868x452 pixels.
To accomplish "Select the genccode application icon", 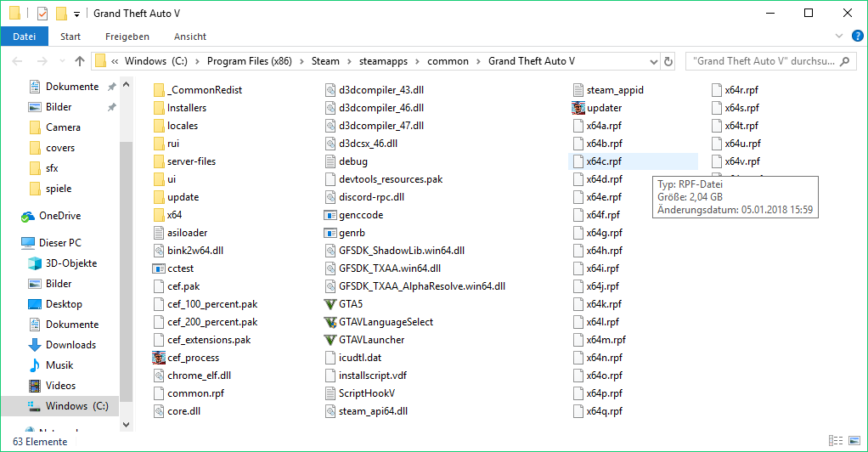I will coord(330,215).
